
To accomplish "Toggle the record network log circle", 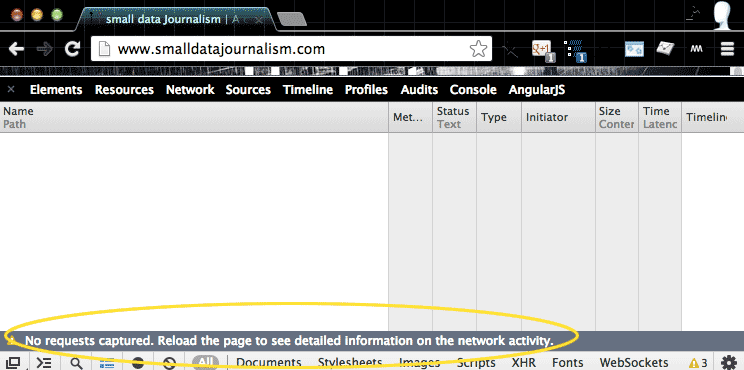I will 138,363.
